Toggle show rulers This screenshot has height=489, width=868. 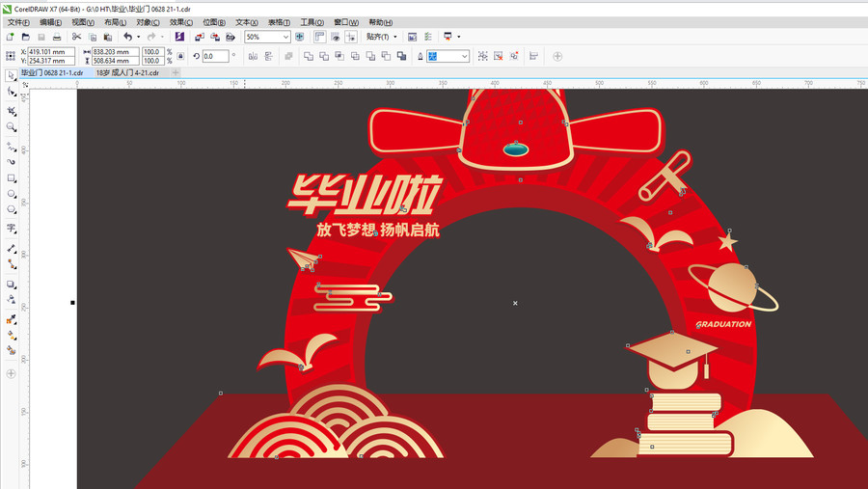click(x=320, y=37)
